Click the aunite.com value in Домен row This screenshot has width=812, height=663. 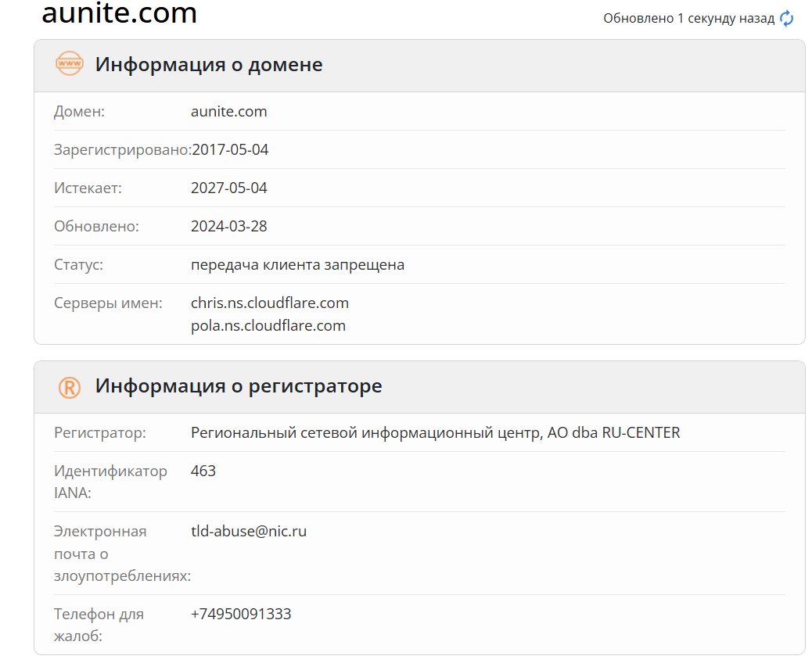pos(229,111)
